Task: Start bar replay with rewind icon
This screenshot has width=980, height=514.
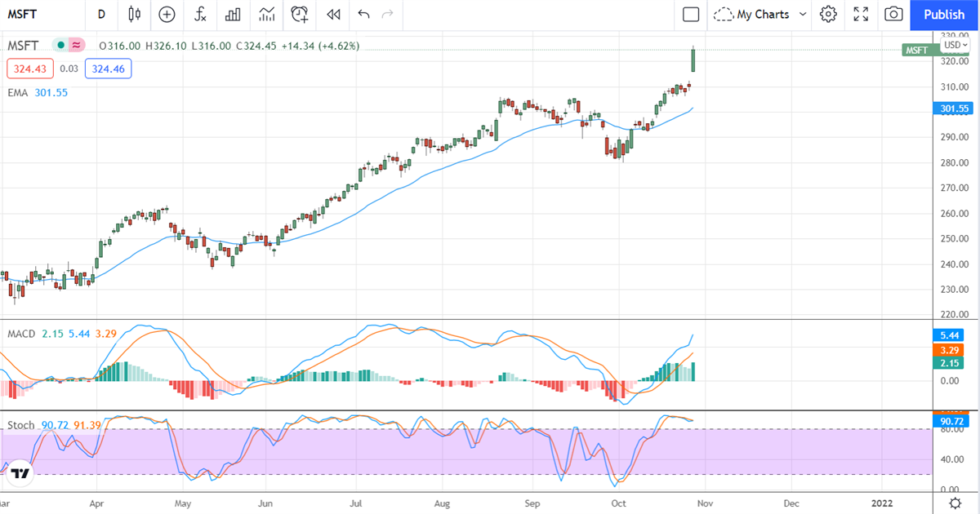Action: tap(332, 14)
